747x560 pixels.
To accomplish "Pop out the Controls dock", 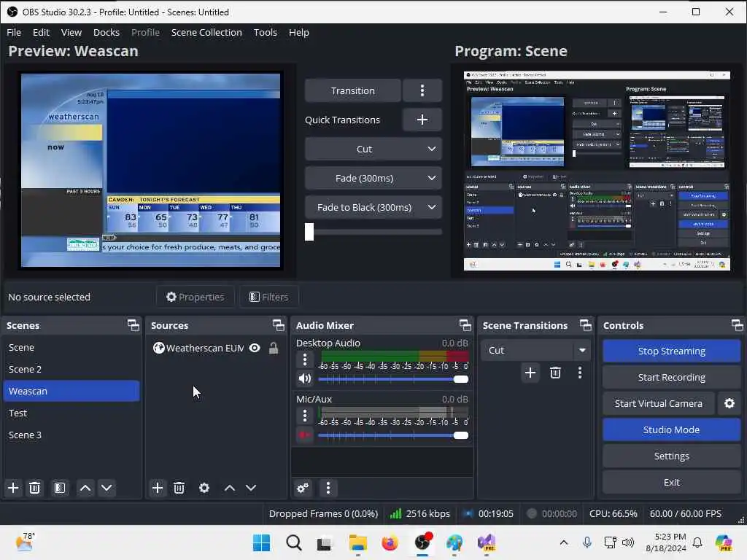I will tap(738, 325).
